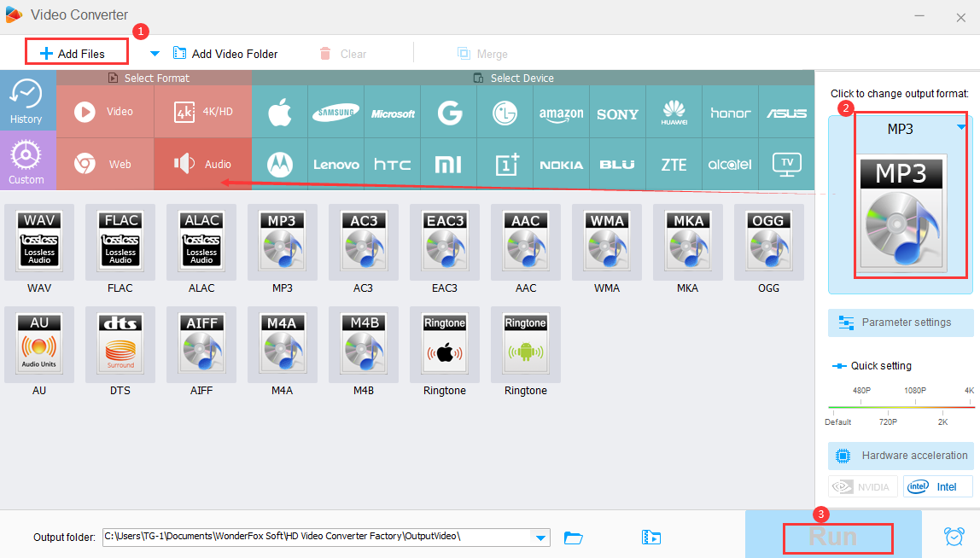The image size is (980, 558).
Task: Show the TV device presets
Action: point(787,165)
